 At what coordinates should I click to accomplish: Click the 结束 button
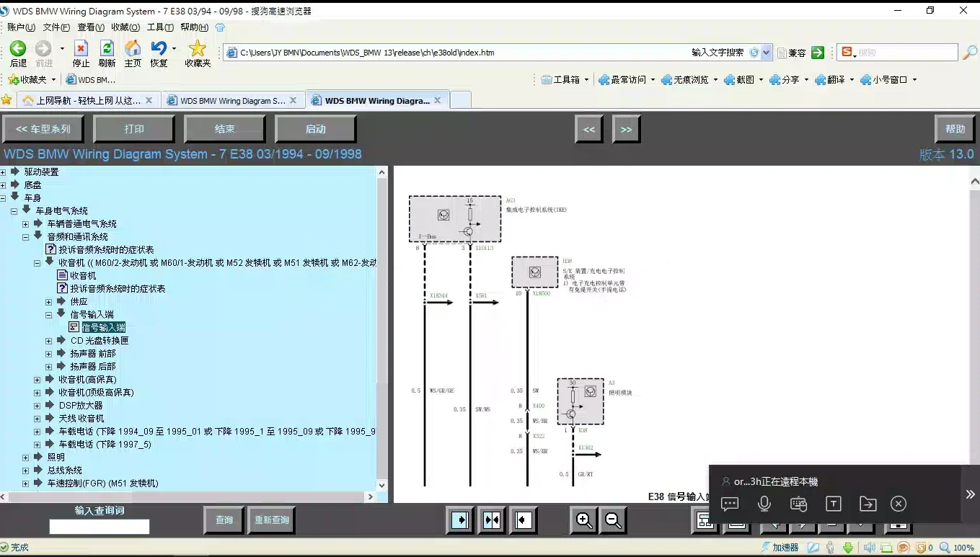pyautogui.click(x=225, y=129)
